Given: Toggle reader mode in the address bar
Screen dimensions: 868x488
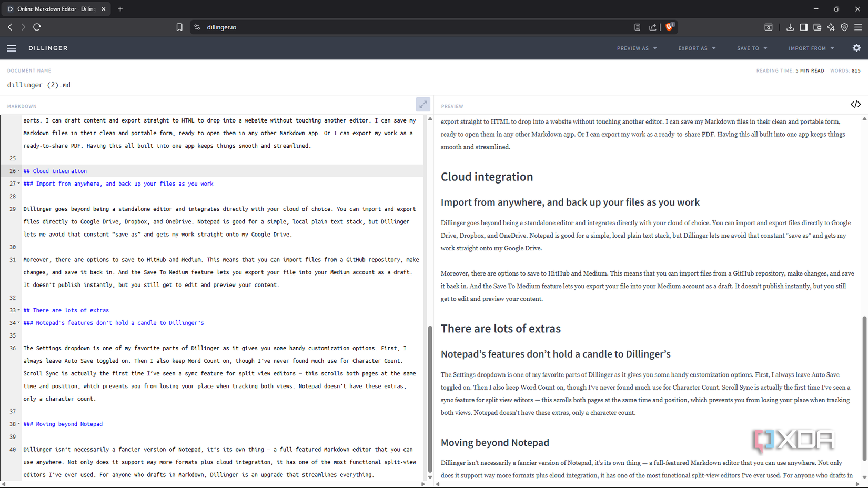Looking at the screenshot, I should coord(637,27).
